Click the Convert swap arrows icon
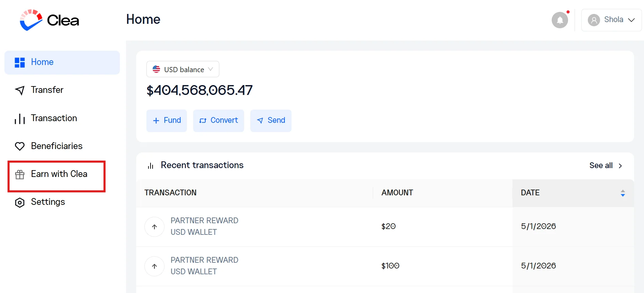The height and width of the screenshot is (293, 644). 203,120
